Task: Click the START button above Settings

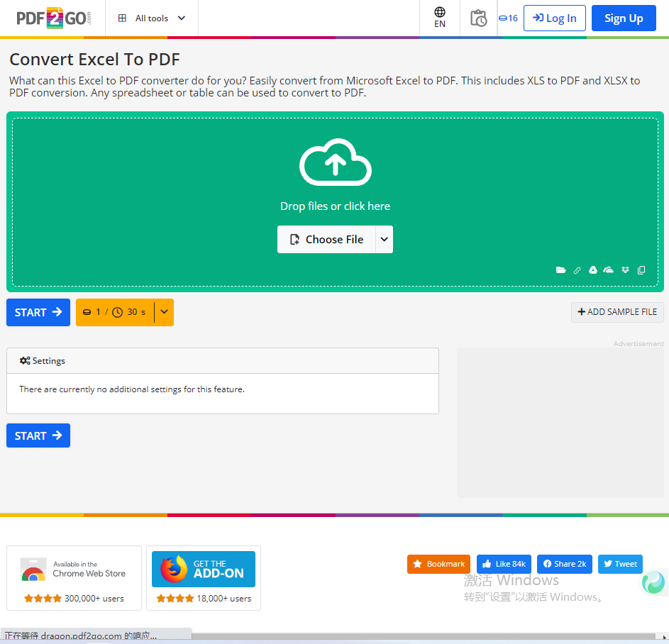Action: click(38, 312)
